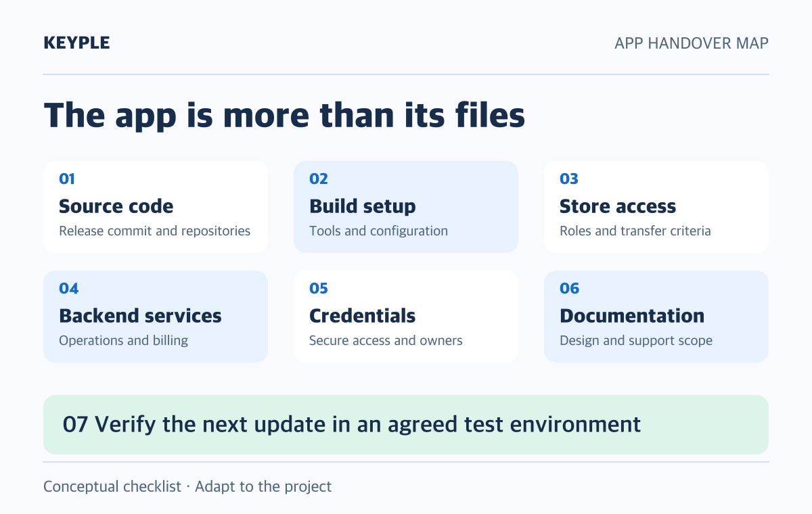
Task: Click "Design and support scope" text
Action: pyautogui.click(x=636, y=340)
